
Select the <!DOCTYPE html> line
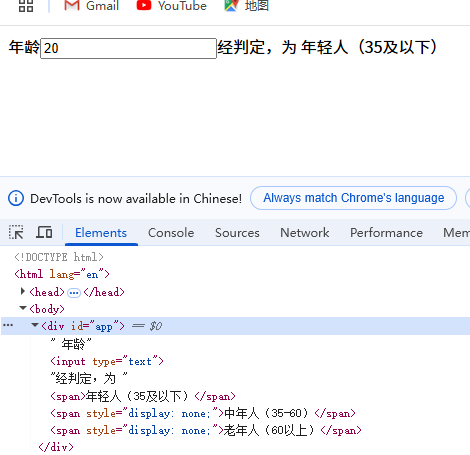[59, 257]
